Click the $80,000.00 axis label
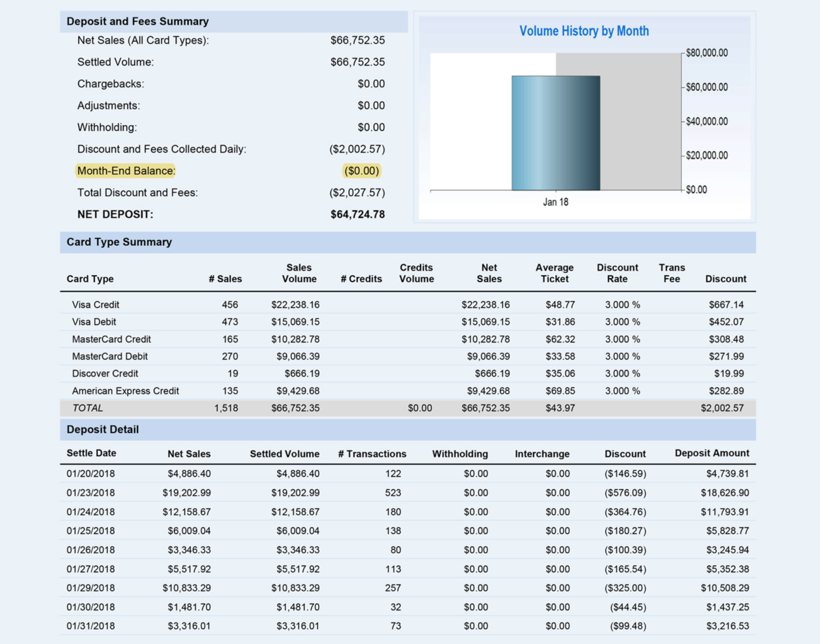820x644 pixels. (707, 53)
